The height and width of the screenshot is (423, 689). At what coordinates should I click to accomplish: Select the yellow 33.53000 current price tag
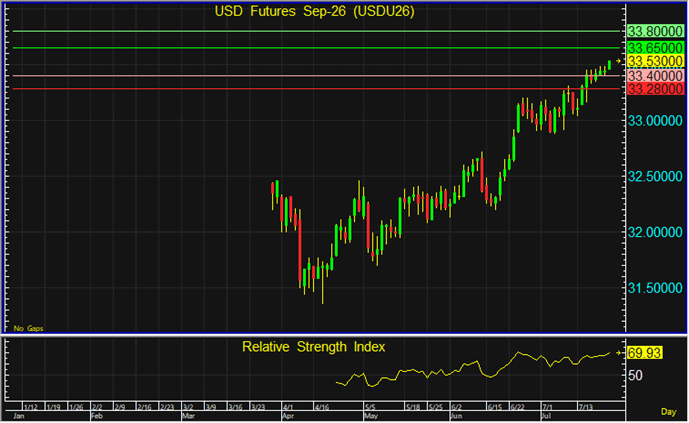tap(655, 61)
